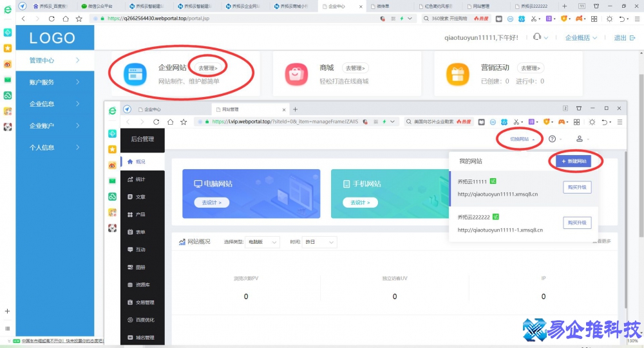
Task: Switch to 企业中心 tab in inner window
Action: pyautogui.click(x=173, y=109)
